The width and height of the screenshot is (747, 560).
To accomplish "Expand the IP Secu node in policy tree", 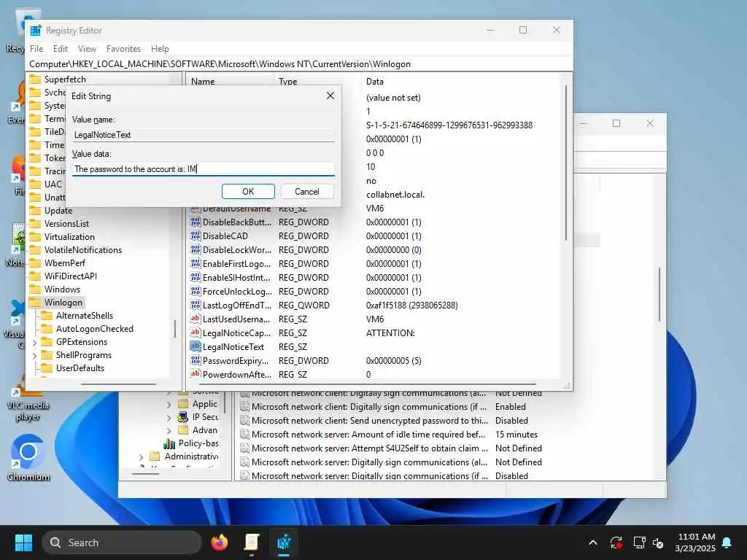I will (x=169, y=418).
